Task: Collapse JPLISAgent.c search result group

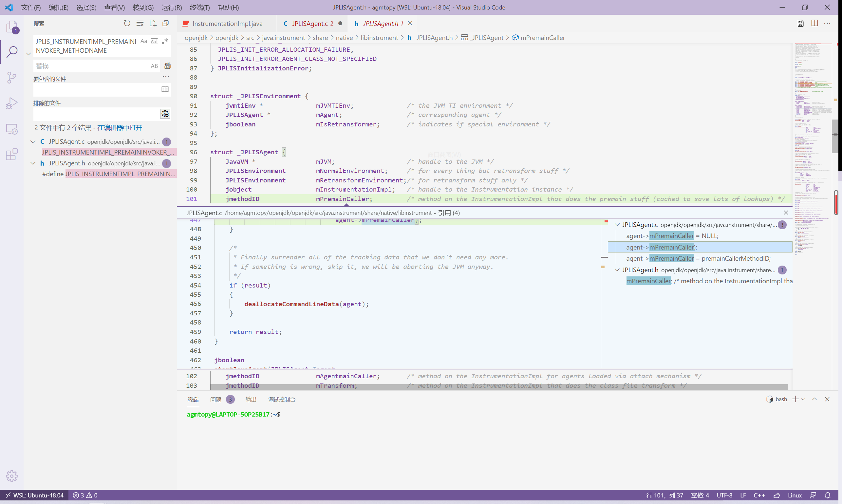Action: [33, 141]
